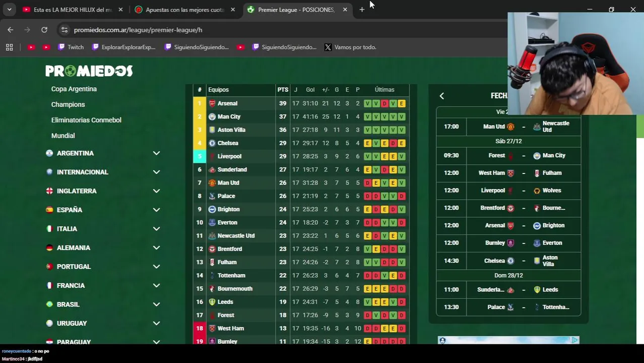644x363 pixels.
Task: Open the Vamos por todo X bookmark
Action: point(350,47)
